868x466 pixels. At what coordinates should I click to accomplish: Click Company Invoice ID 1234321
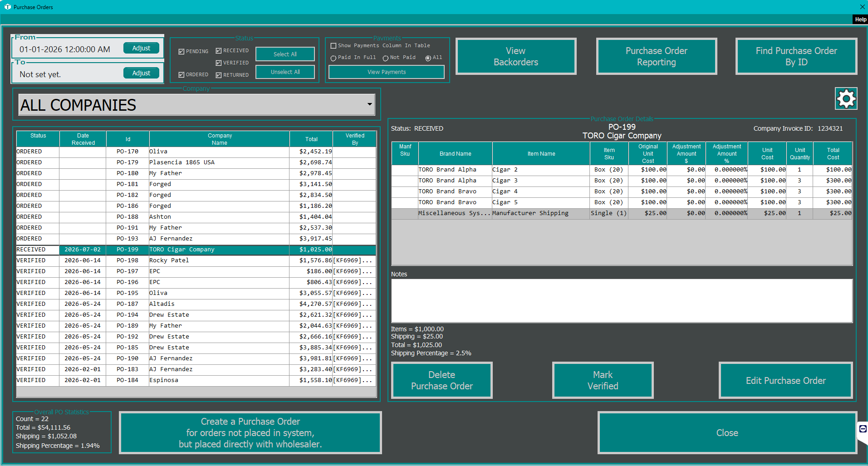point(798,128)
